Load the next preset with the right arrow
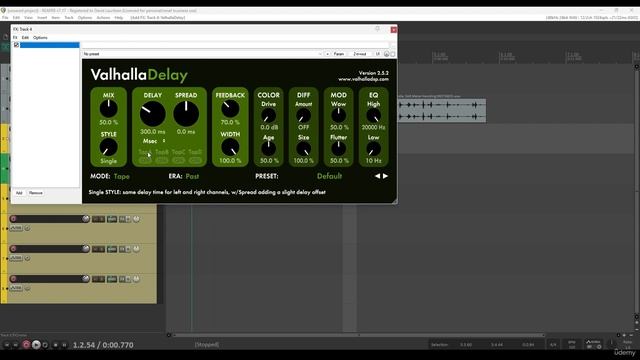 coord(385,176)
